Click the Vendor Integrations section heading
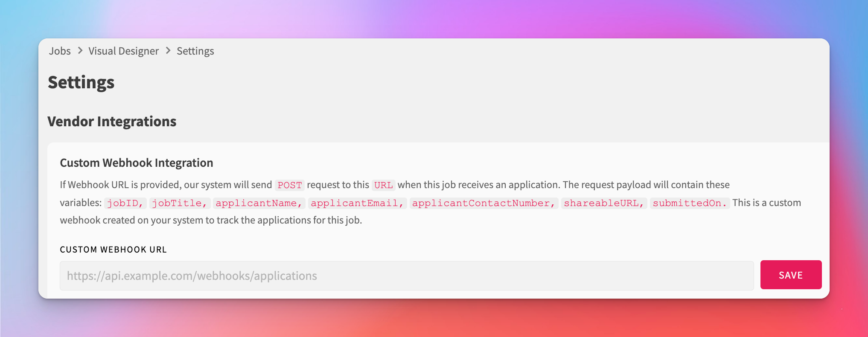The height and width of the screenshot is (337, 868). 112,122
